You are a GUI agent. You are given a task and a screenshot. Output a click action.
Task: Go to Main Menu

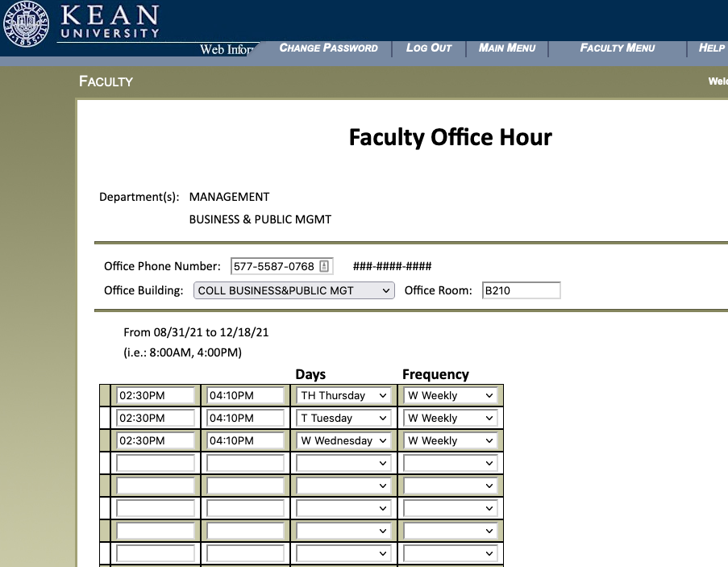507,48
